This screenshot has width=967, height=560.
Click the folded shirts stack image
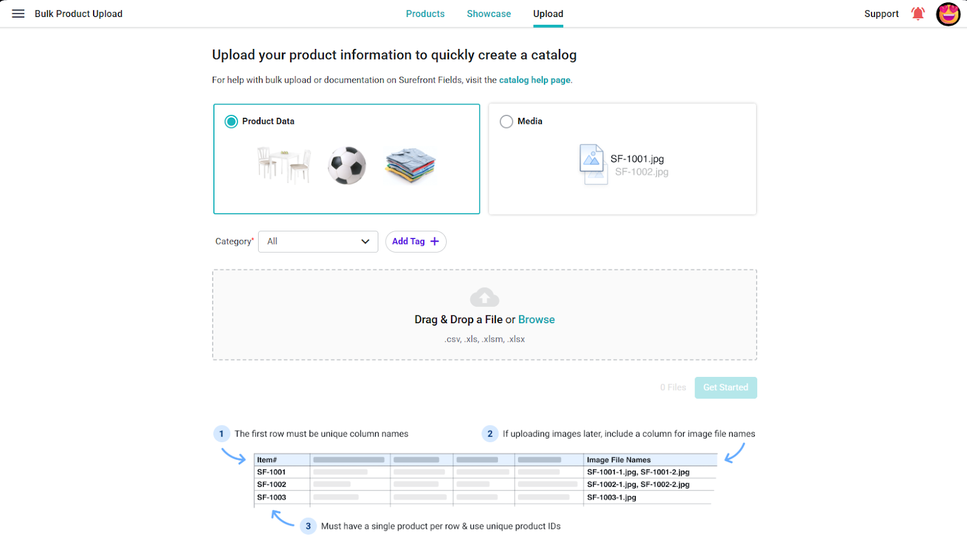click(410, 165)
